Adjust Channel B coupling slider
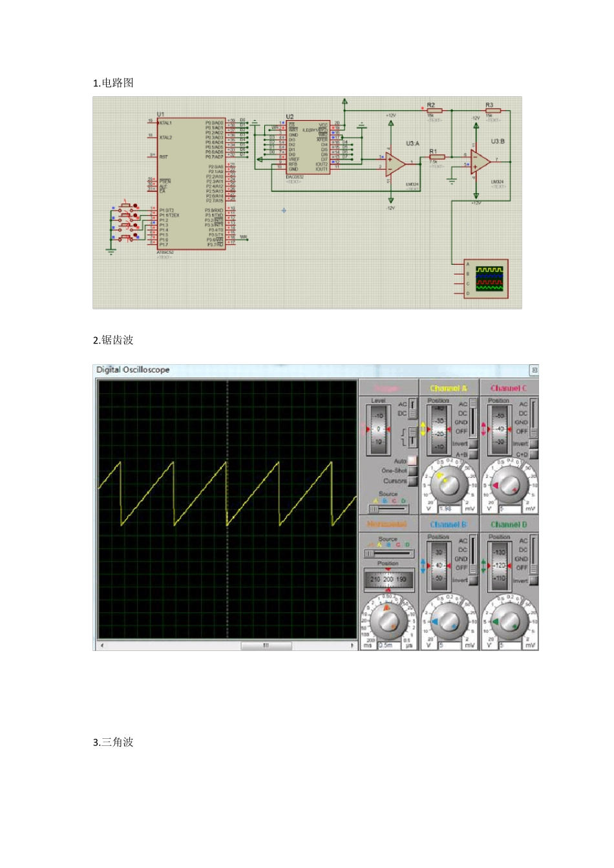 [x=472, y=554]
